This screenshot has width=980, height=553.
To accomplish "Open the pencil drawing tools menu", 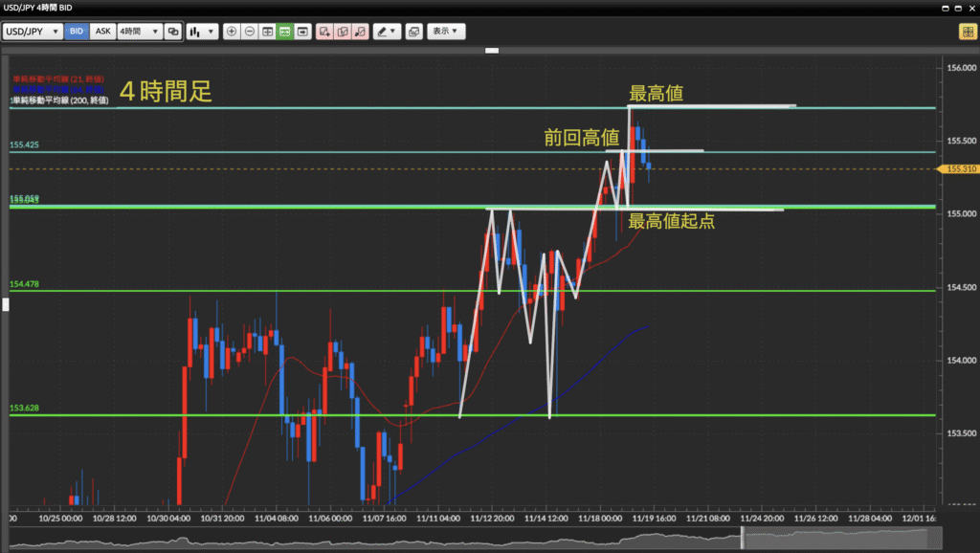I will point(387,32).
